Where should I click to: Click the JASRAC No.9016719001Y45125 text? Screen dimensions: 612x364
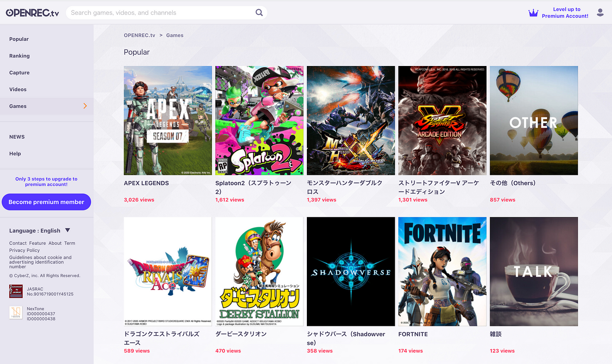click(50, 291)
